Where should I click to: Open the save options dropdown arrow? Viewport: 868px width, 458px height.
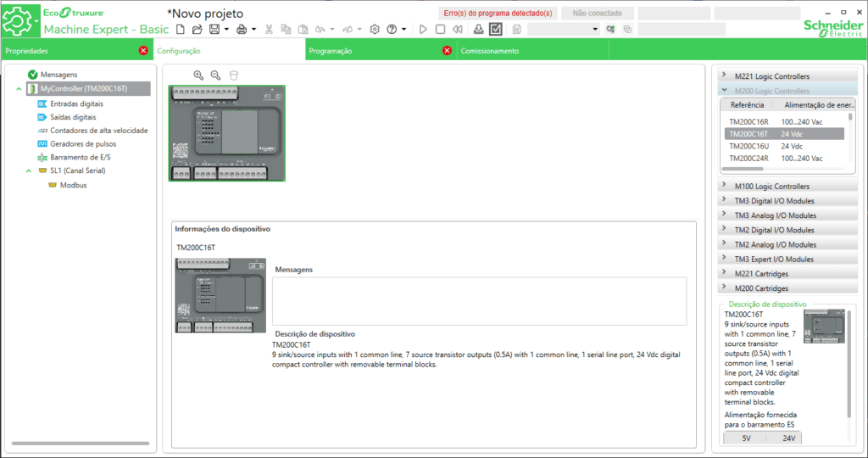click(x=226, y=30)
